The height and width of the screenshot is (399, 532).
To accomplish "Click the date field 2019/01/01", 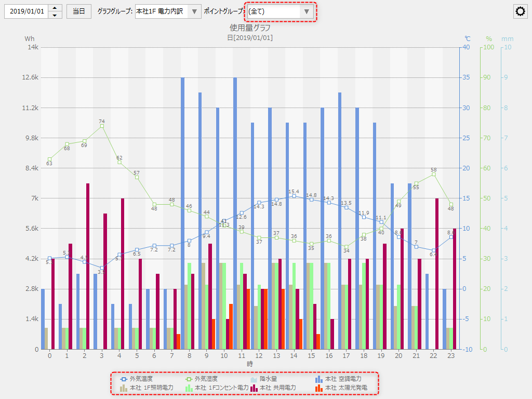I will (26, 11).
